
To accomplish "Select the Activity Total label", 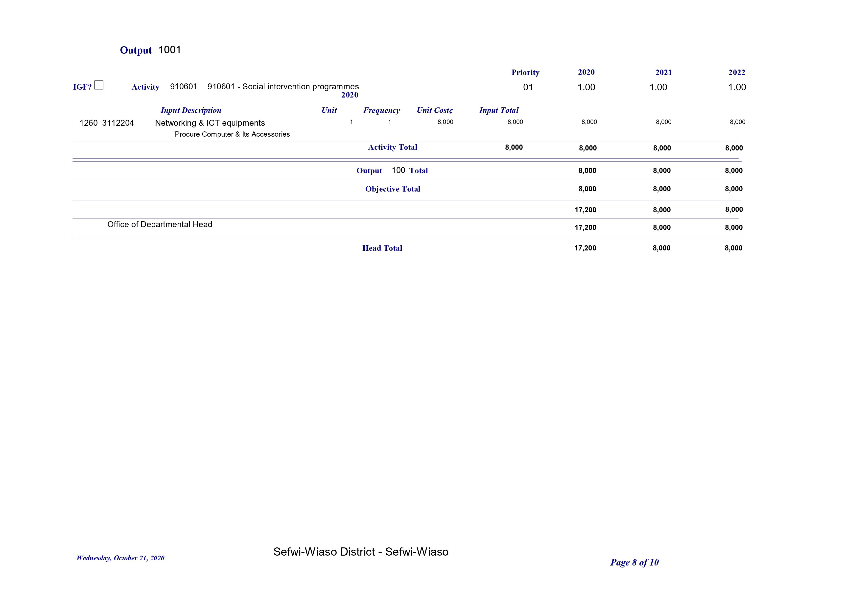I will tap(392, 147).
